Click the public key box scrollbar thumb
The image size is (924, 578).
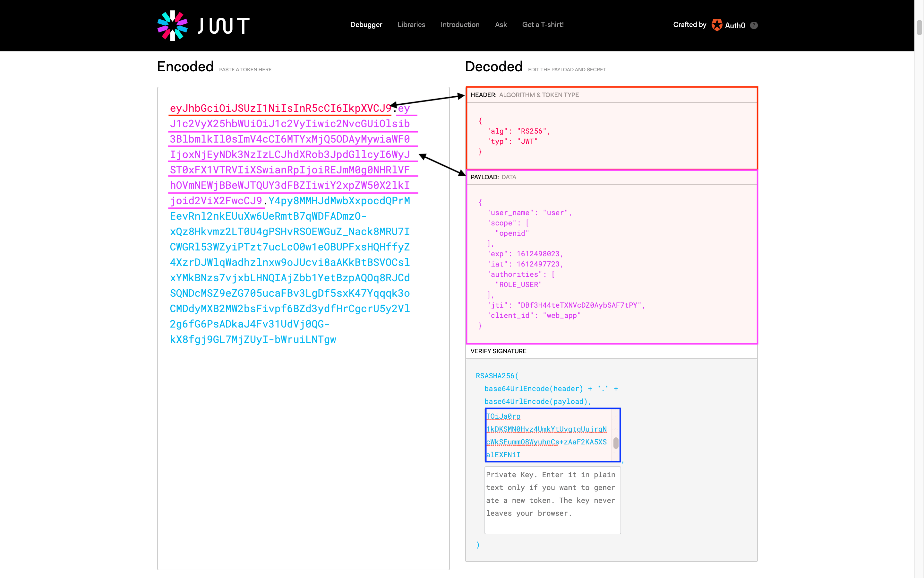pyautogui.click(x=616, y=443)
